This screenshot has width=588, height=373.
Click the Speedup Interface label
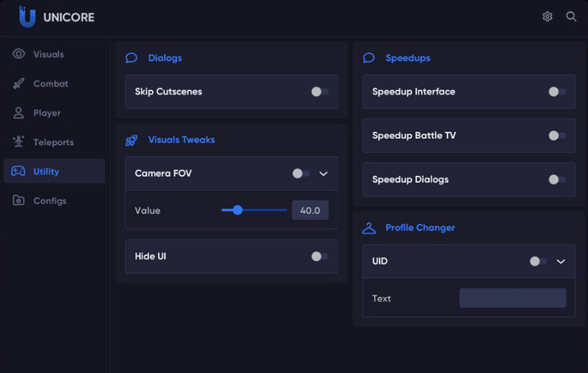(x=414, y=92)
